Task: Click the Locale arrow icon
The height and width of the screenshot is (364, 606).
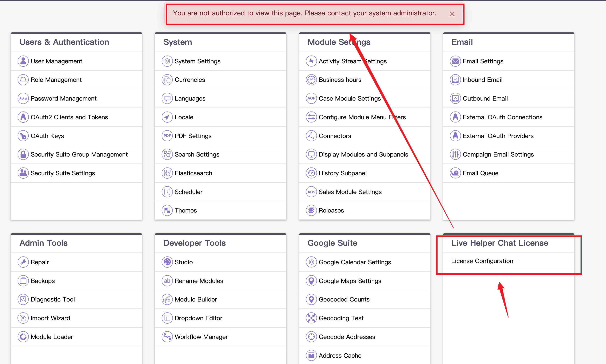Action: coord(167,117)
